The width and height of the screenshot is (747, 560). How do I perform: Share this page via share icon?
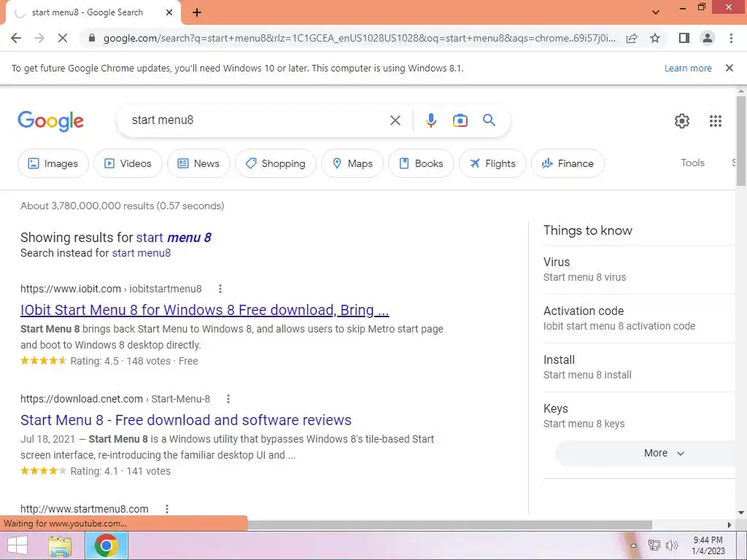[632, 38]
